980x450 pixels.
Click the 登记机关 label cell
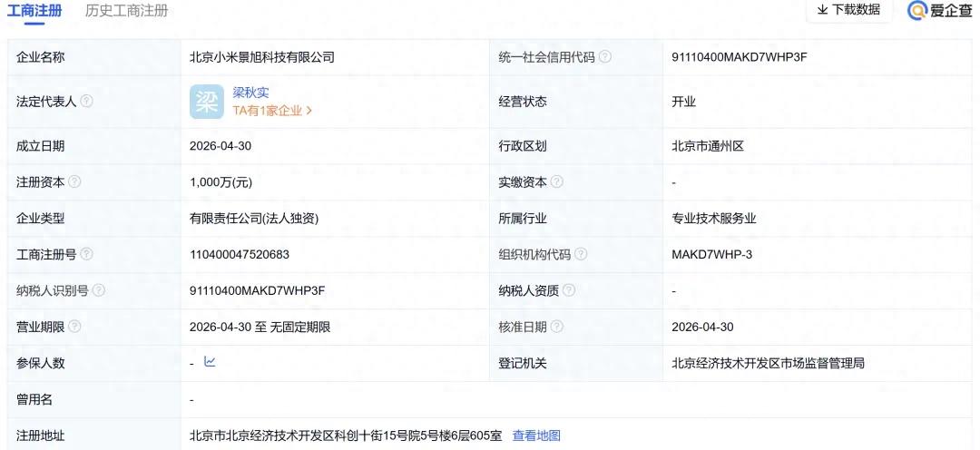(575, 363)
